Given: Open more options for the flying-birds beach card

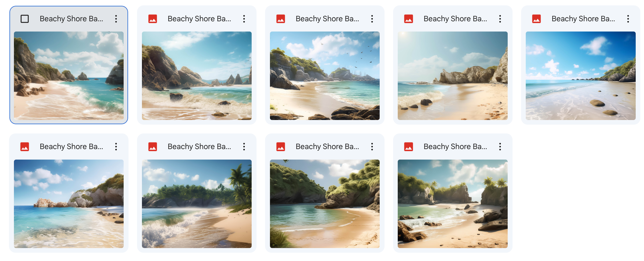Looking at the screenshot, I should (x=372, y=19).
